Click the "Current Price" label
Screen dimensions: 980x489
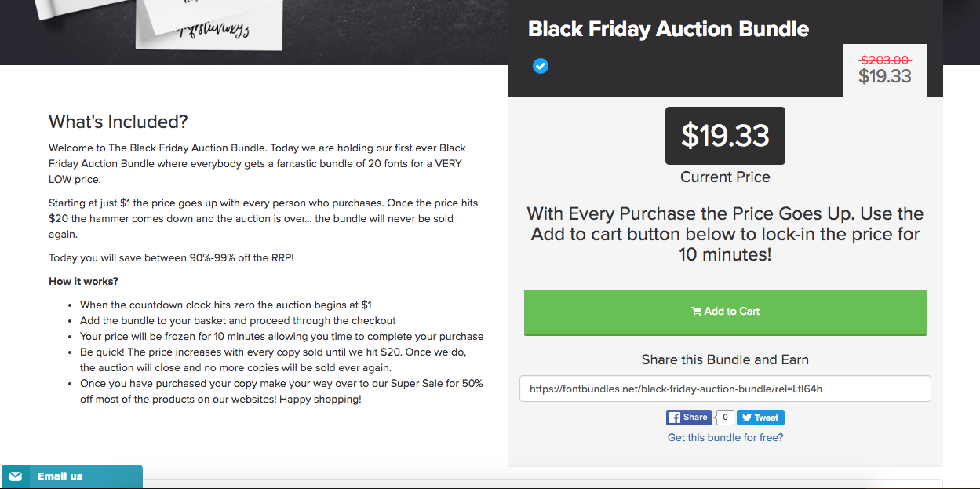(725, 177)
